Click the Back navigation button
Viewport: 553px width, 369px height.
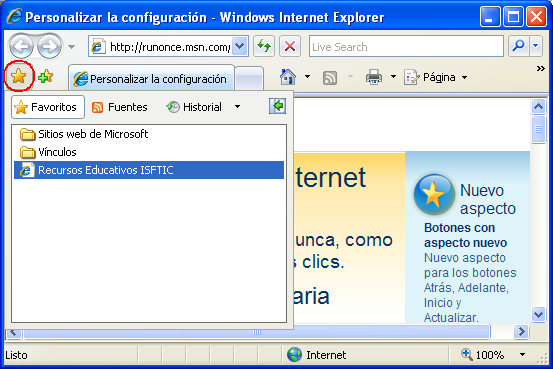(21, 46)
